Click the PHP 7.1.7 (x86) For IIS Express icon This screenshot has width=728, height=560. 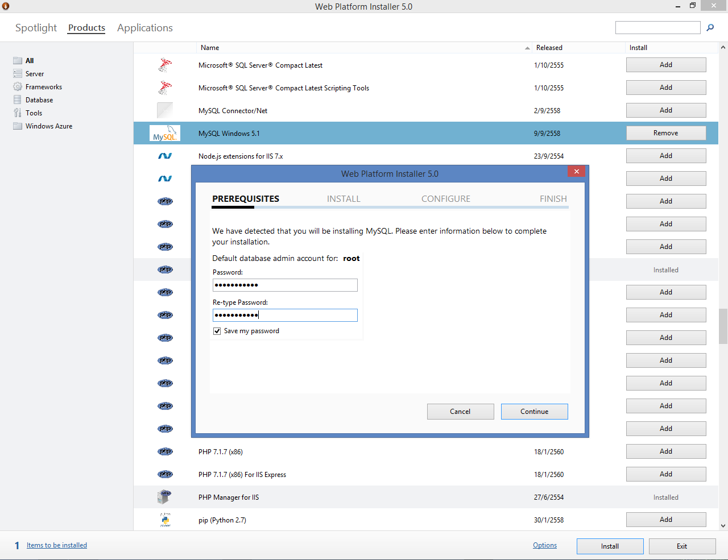165,474
